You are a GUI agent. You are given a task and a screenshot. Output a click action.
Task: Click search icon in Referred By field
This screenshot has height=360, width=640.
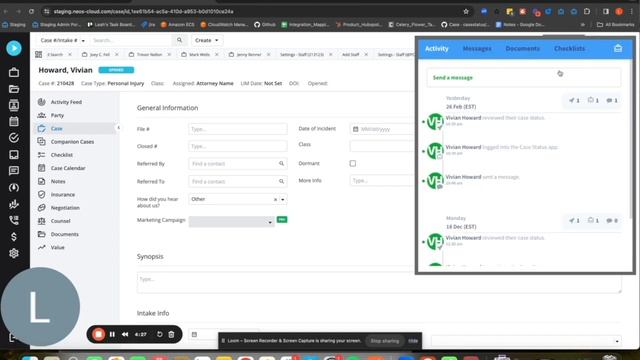tap(281, 164)
